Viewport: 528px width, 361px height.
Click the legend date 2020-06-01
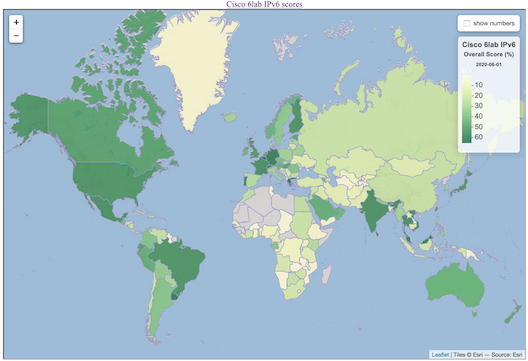(x=488, y=64)
